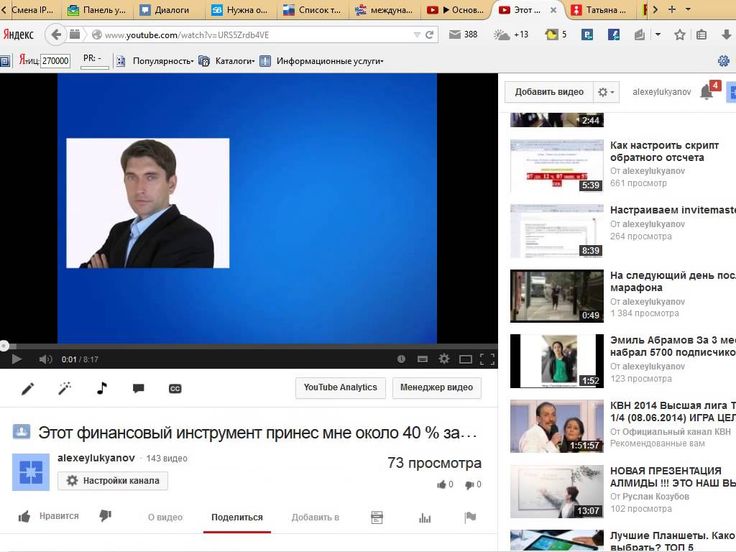Screen dimensions: 736x552
Task: Open subtitles CC icon below video
Action: click(175, 388)
